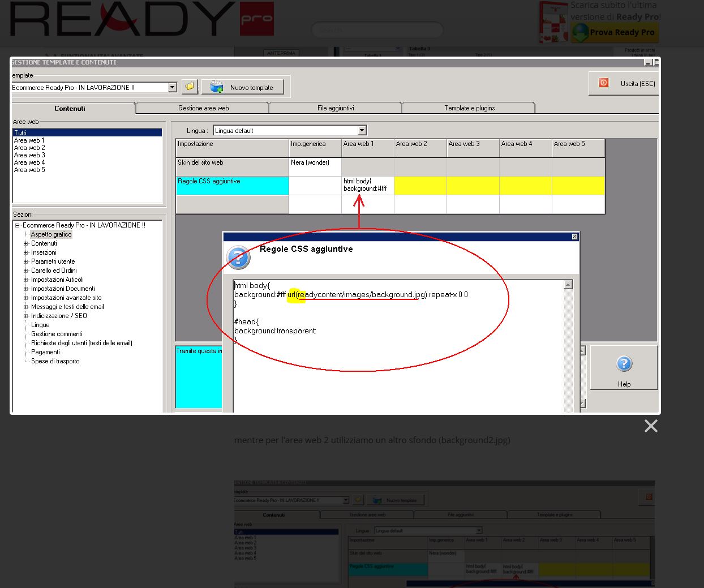Click the html body{ cell under Area web 1
704x588 pixels.
(x=368, y=186)
